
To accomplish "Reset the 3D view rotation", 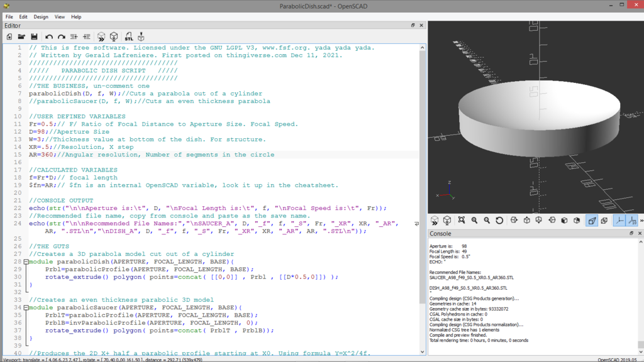I will point(499,221).
